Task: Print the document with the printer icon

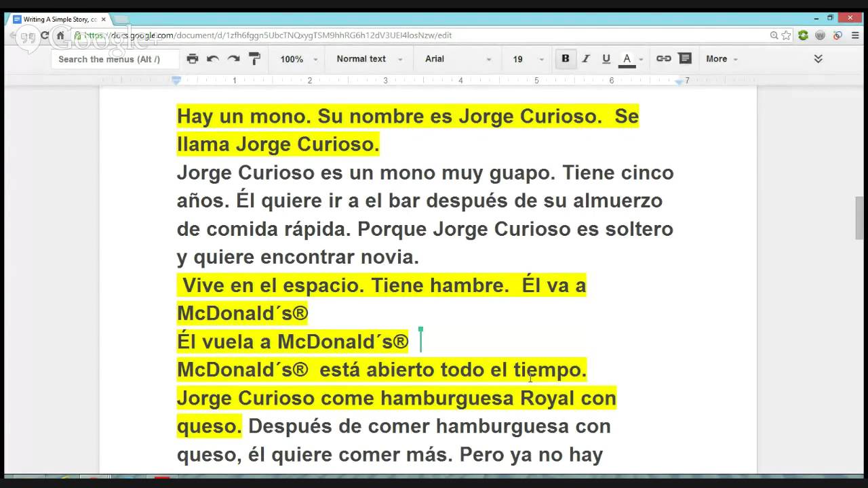Action: coord(193,59)
